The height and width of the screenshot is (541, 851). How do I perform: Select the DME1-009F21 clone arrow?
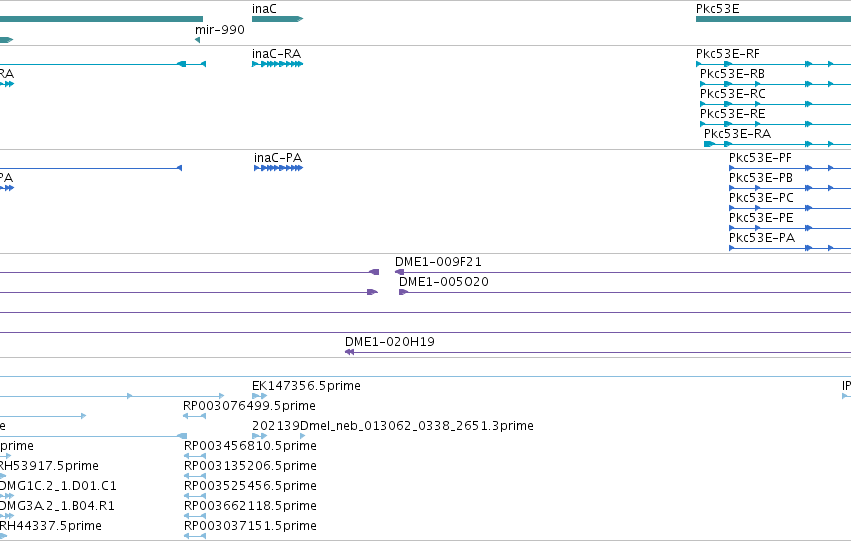tap(623, 272)
